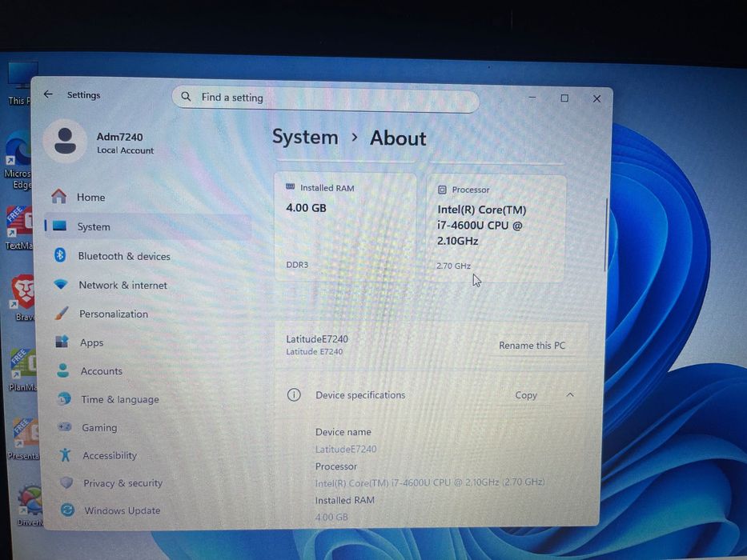This screenshot has height=560, width=747.
Task: Click the Adm7240 profile avatar
Action: pos(66,141)
